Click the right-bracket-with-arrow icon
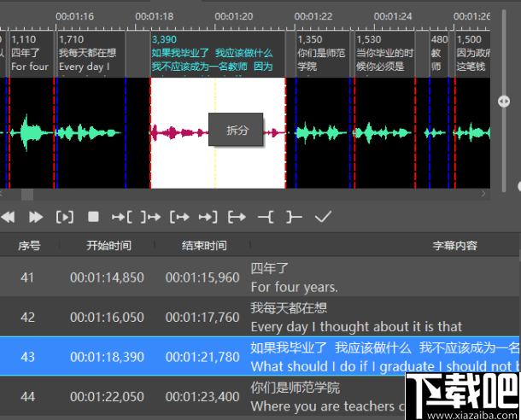 [151, 217]
